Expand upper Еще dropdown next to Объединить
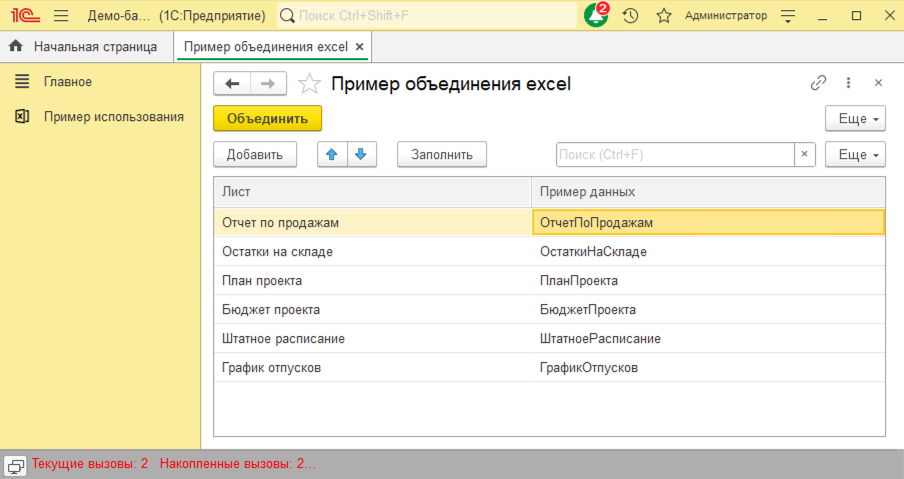 point(856,119)
